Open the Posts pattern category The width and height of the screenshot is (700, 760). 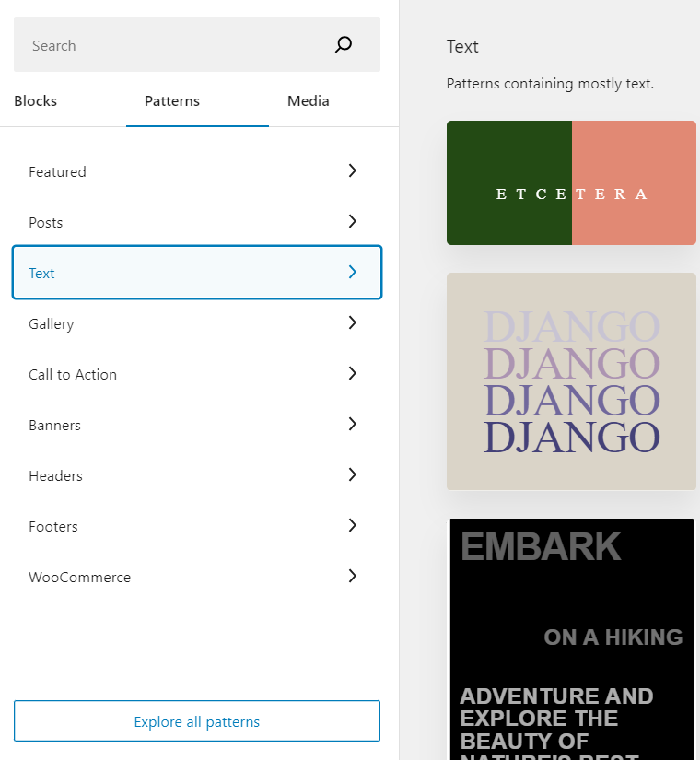pos(197,222)
